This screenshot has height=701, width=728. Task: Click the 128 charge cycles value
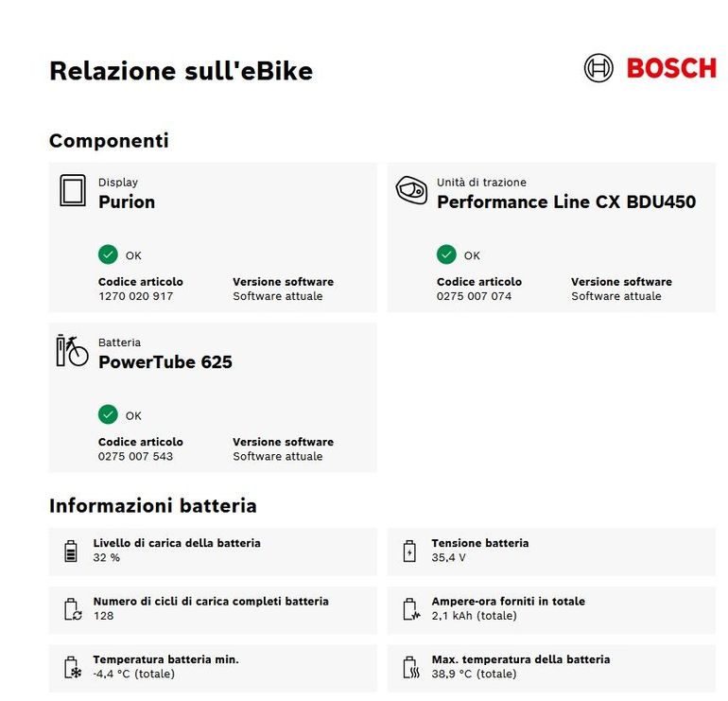(103, 616)
